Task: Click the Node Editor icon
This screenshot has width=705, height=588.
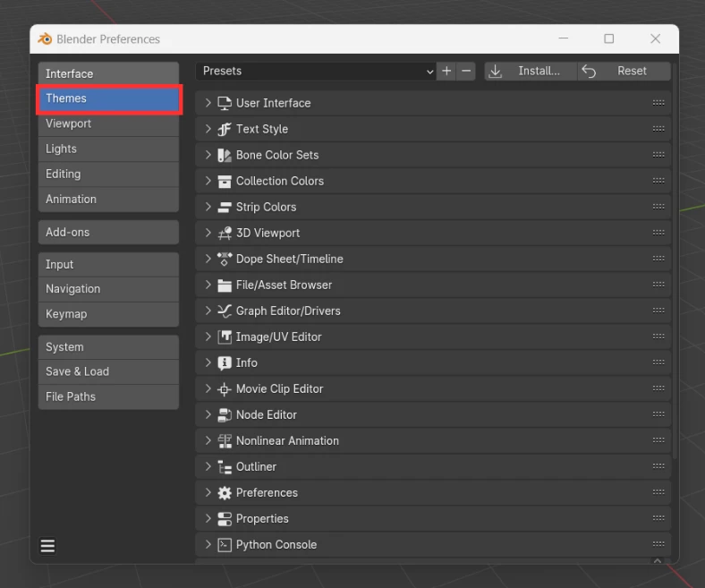Action: coord(225,414)
